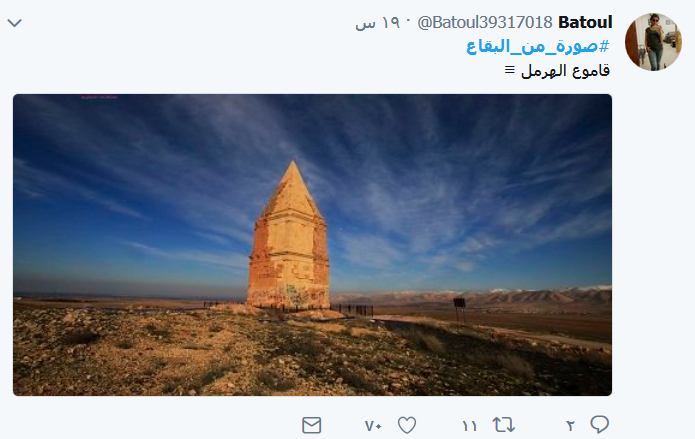Screen dimensions: 695x439
Task: Open the hashtag #صورة_من_البقاع
Action: pos(538,46)
